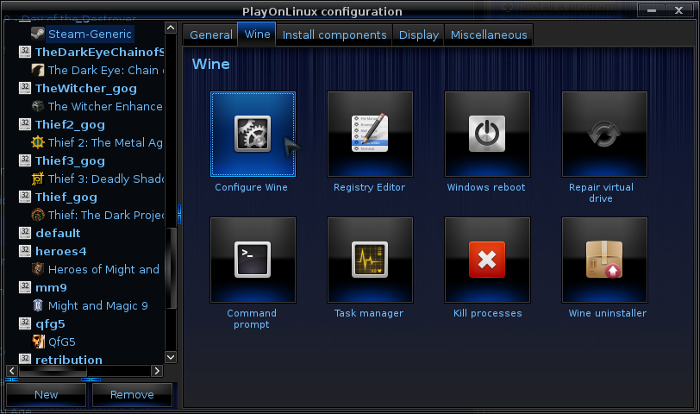
Task: Click the horizontal scroll left arrow
Action: click(x=12, y=371)
